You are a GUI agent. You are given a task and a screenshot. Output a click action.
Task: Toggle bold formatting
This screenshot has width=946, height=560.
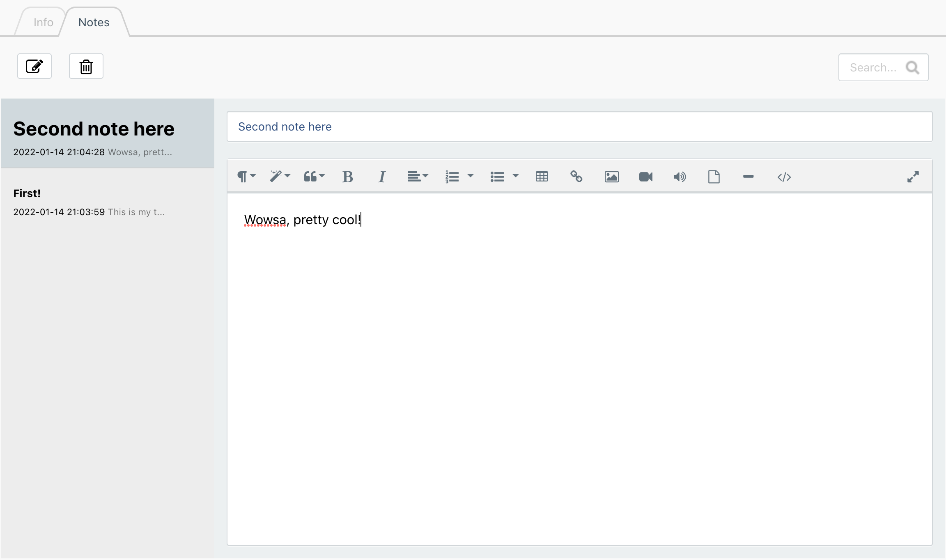pyautogui.click(x=347, y=177)
